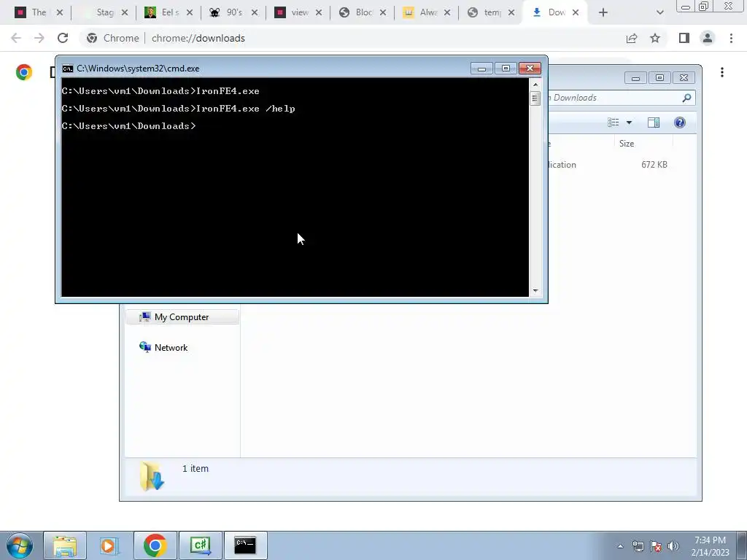Open a new Chrome tab
This screenshot has height=560, width=747.
[x=603, y=12]
